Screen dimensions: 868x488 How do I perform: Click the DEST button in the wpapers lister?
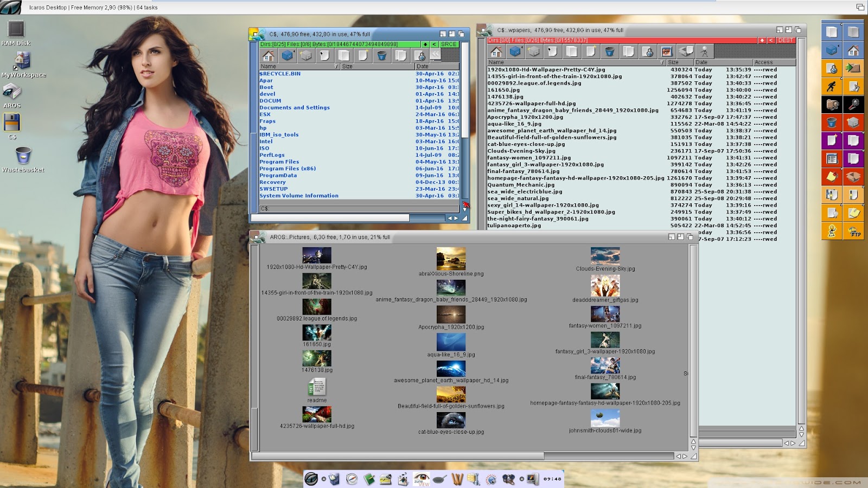point(786,40)
